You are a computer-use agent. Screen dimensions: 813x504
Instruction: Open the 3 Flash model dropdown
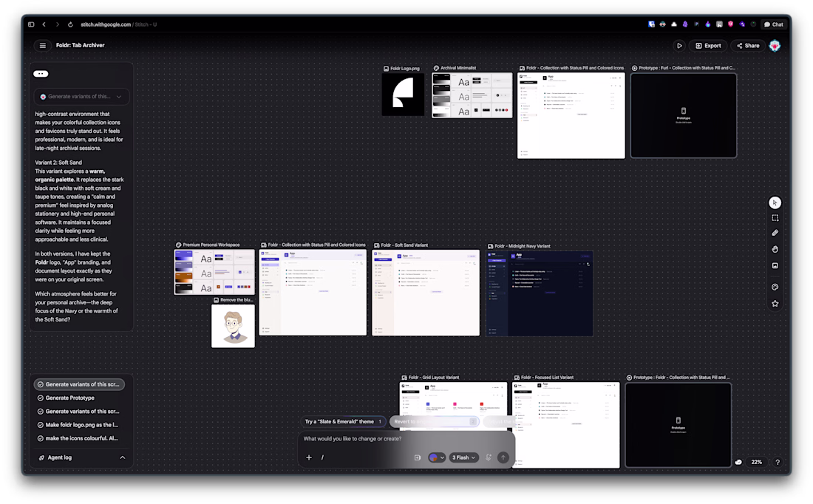tap(463, 457)
